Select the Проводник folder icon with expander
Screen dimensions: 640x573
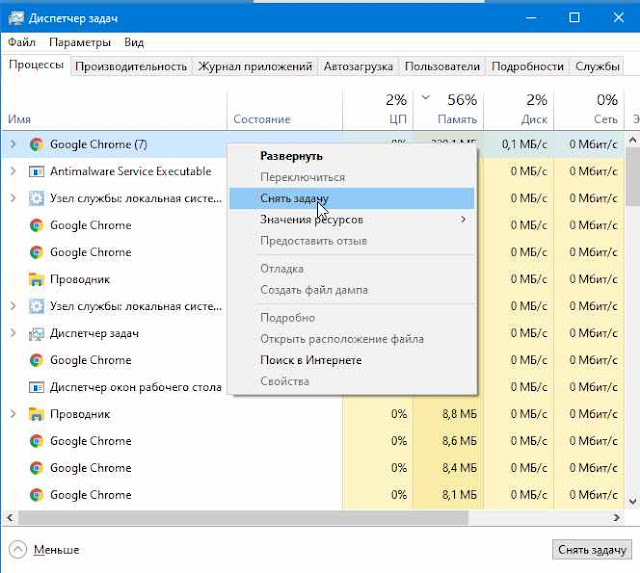(36, 414)
